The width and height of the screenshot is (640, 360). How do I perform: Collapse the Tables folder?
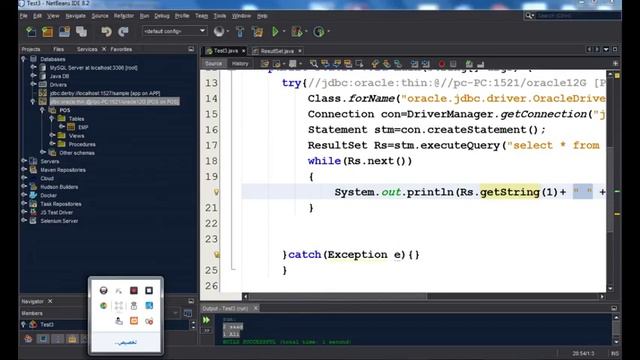tap(52, 118)
